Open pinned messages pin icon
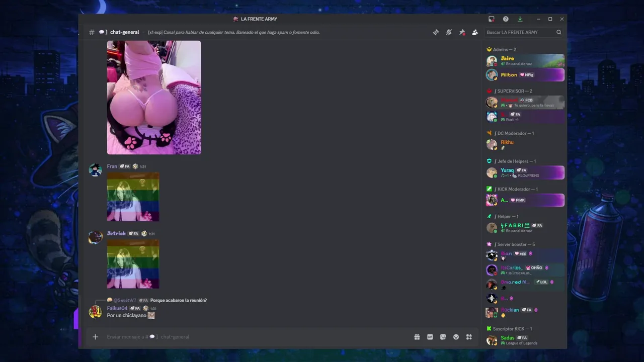This screenshot has width=644, height=362. 462,32
